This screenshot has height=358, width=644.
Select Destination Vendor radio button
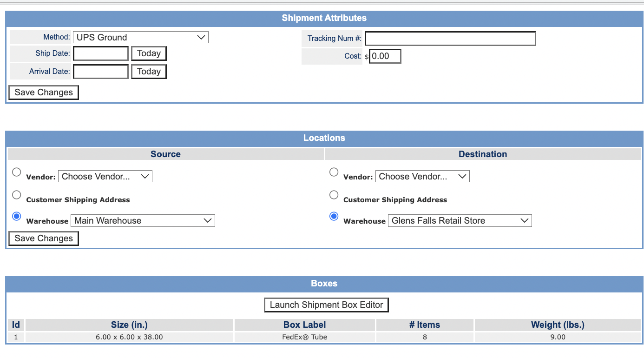tap(334, 172)
